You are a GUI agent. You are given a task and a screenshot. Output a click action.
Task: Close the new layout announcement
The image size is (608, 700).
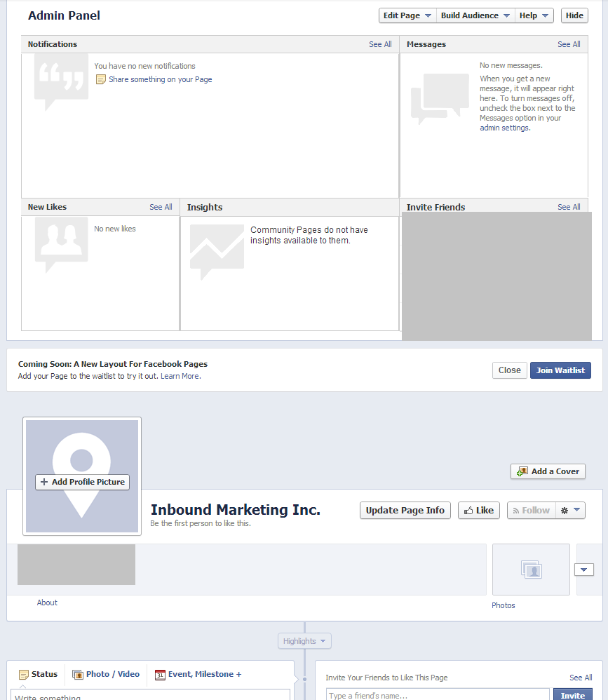509,370
